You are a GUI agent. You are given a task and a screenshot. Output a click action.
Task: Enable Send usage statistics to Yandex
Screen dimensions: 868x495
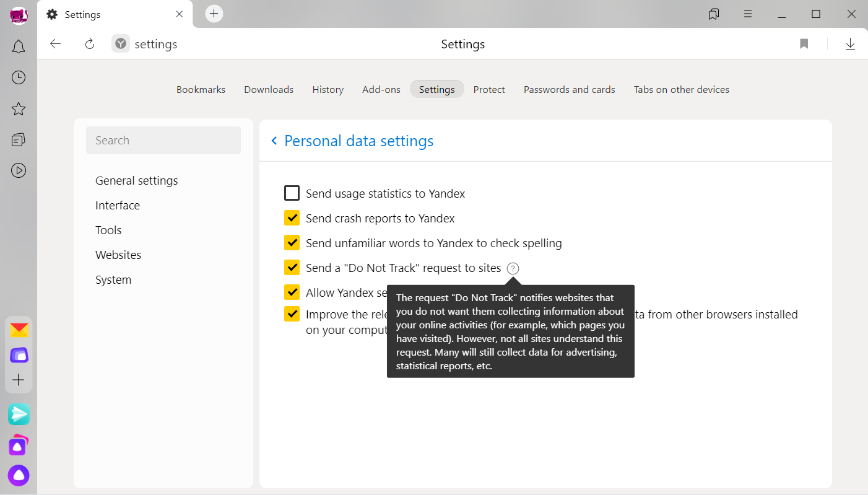click(292, 193)
